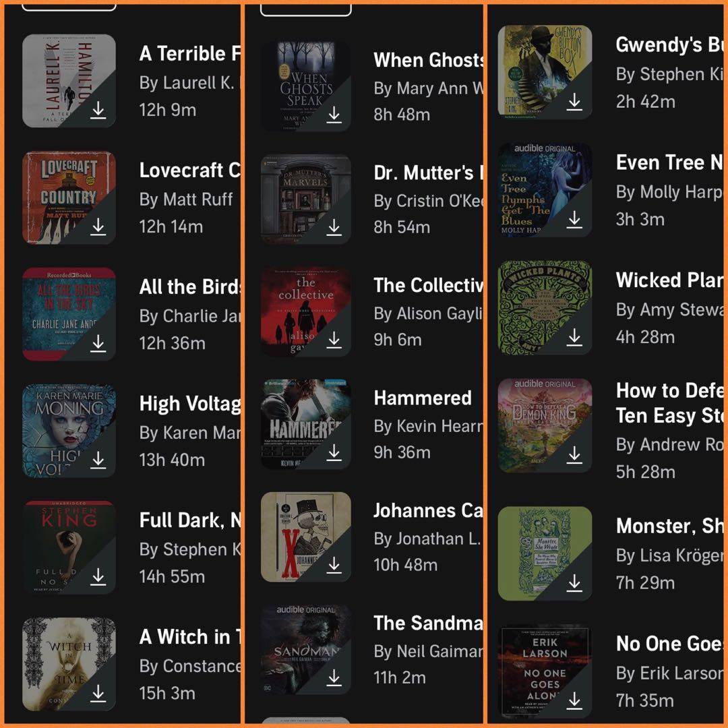The image size is (728, 728).
Task: Download All the Birds in the Sky
Action: [98, 343]
